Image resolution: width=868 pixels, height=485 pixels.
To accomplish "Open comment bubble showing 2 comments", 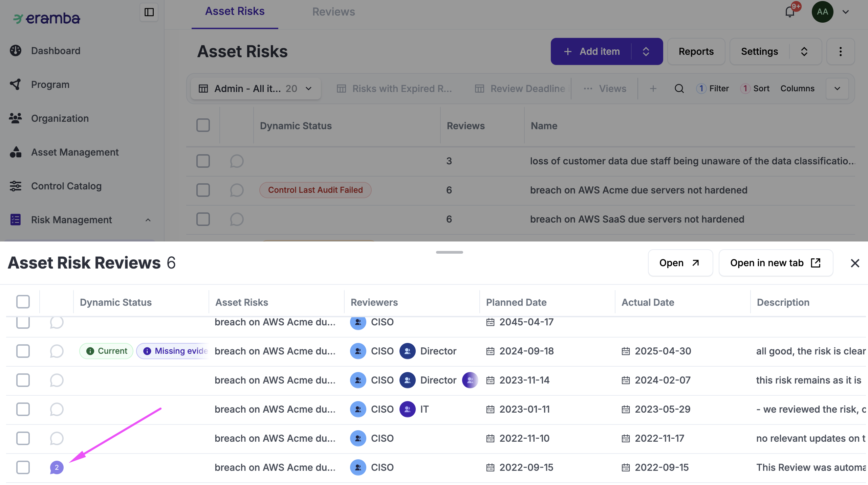I will 57,467.
